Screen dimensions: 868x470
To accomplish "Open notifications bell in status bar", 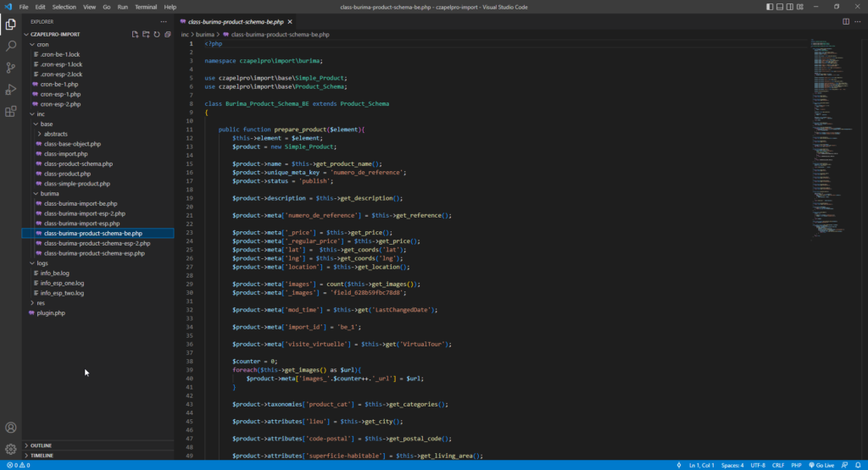I will 858,465.
